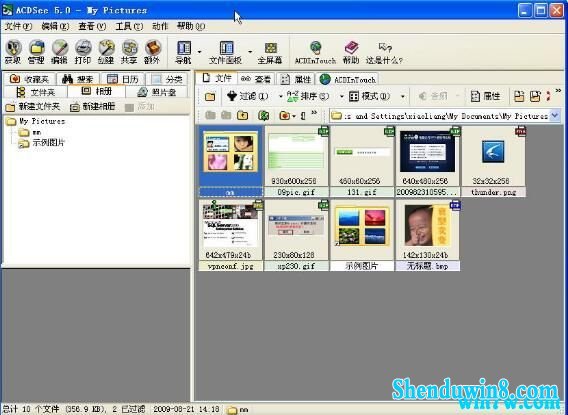The width and height of the screenshot is (568, 415).
Task: Open the 模式 view mode dropdown
Action: [x=369, y=96]
